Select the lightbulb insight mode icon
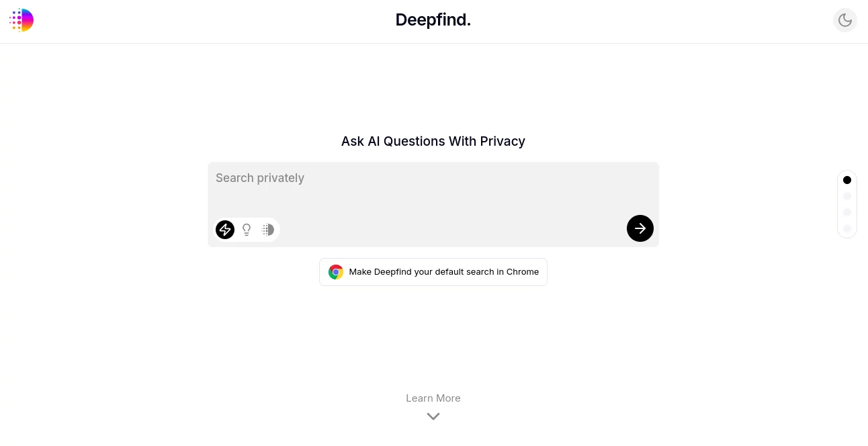This screenshot has width=868, height=446. coord(246,229)
